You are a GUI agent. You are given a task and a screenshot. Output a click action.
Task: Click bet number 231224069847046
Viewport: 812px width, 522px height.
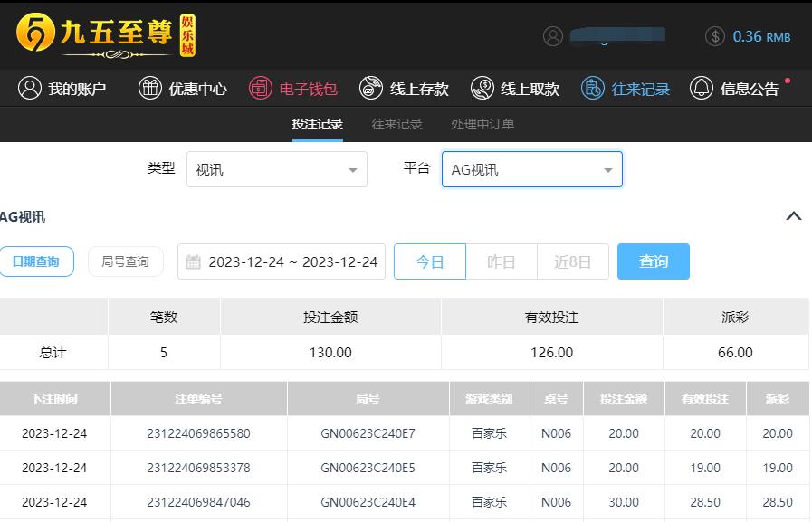click(x=199, y=502)
